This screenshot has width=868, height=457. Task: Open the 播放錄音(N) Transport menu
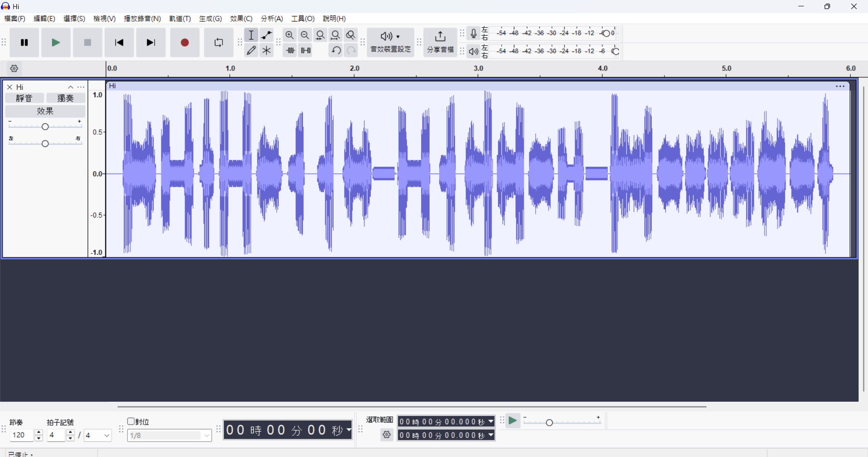pyautogui.click(x=142, y=19)
